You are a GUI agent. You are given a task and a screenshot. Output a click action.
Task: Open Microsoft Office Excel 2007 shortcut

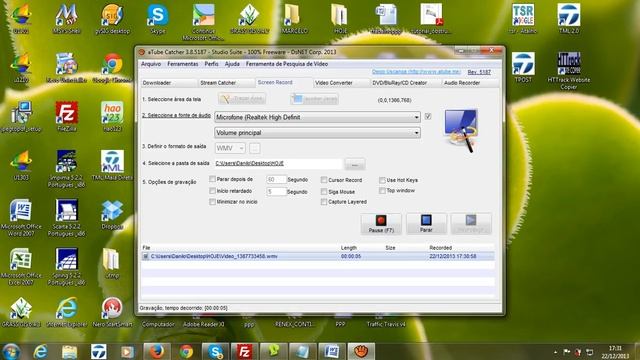pyautogui.click(x=21, y=267)
